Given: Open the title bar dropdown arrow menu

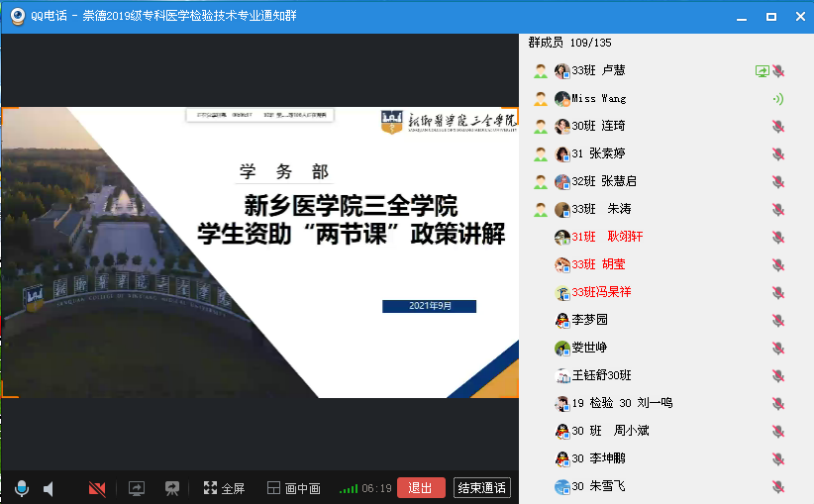Looking at the screenshot, I should pos(736,17).
